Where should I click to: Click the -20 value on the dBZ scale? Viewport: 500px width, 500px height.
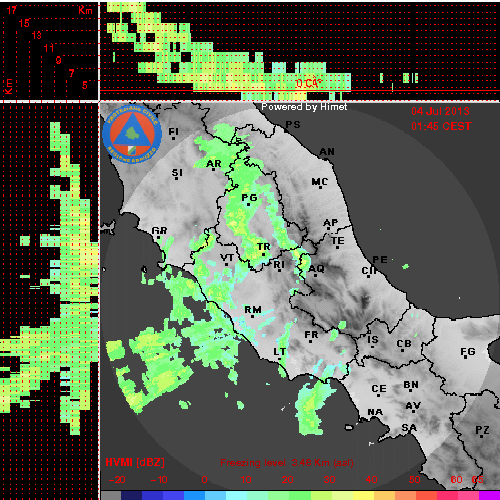pyautogui.click(x=117, y=480)
